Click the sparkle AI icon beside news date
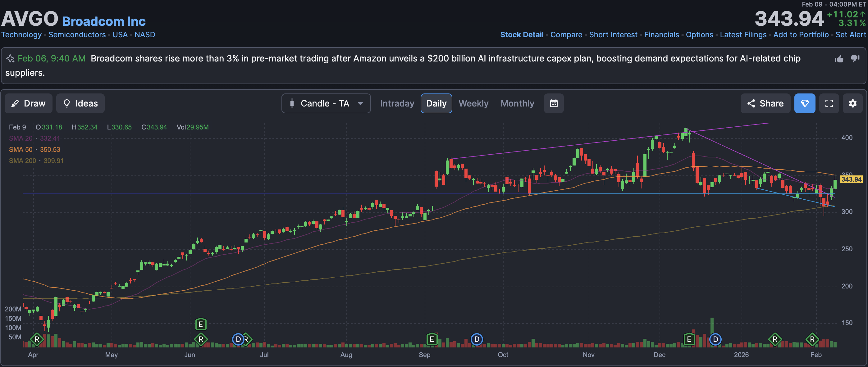Image resolution: width=868 pixels, height=367 pixels. tap(11, 59)
